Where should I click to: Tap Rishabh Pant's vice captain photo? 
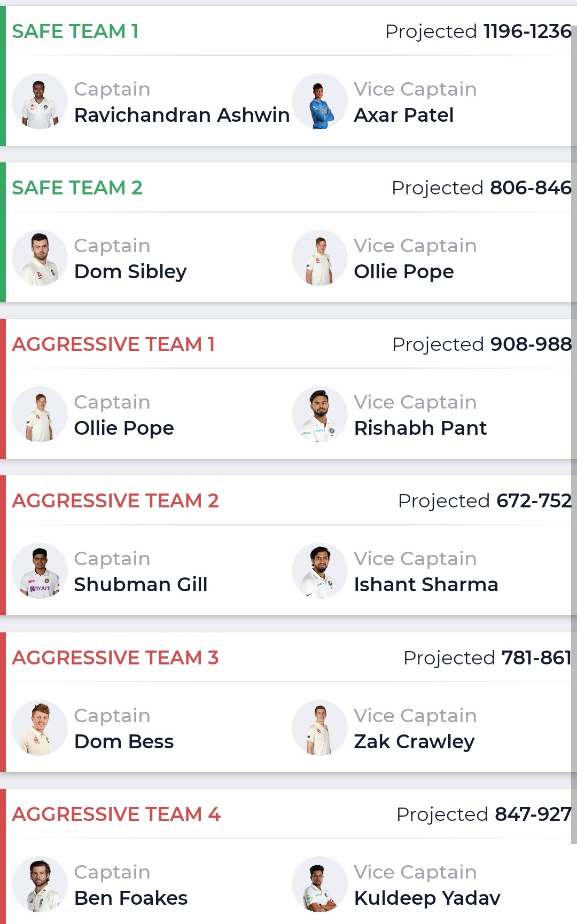[319, 414]
